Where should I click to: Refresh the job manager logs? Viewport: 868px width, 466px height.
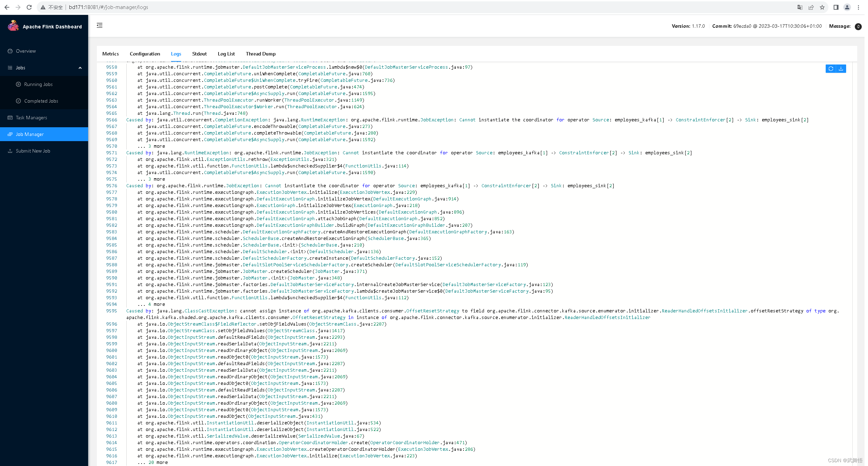click(831, 69)
